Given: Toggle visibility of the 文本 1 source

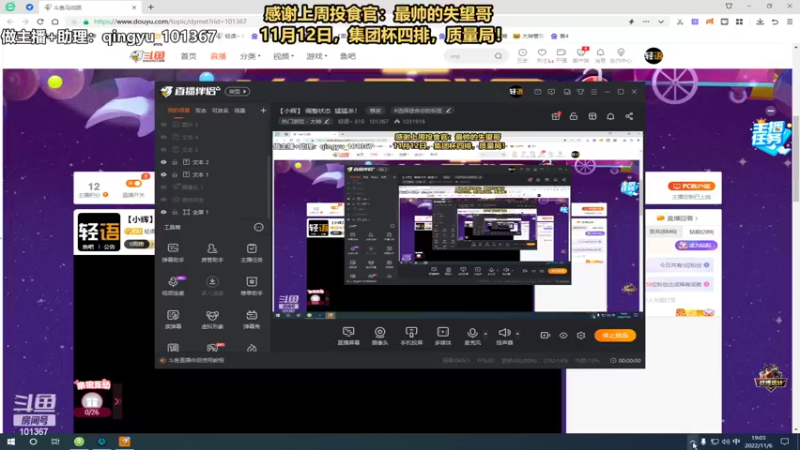Looking at the screenshot, I should click(x=164, y=174).
